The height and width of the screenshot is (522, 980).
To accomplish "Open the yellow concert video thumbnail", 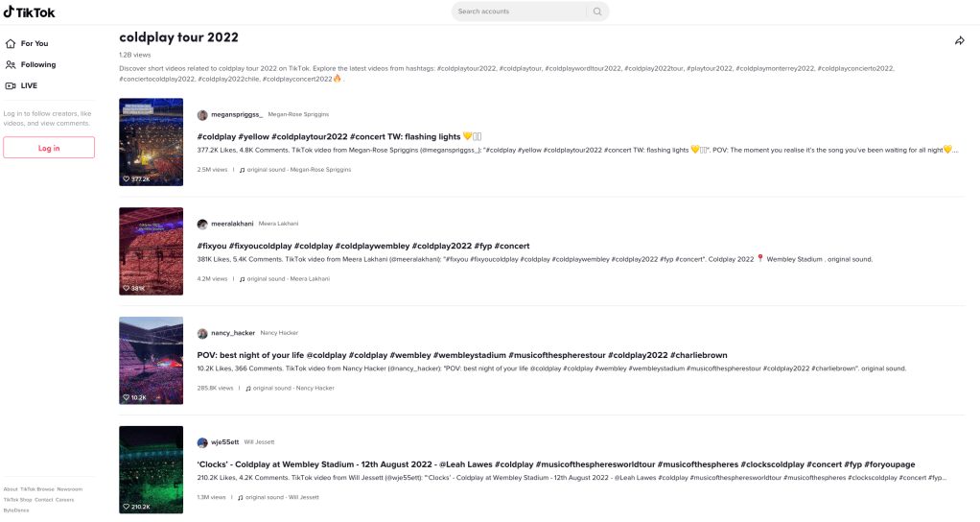I will tap(151, 141).
